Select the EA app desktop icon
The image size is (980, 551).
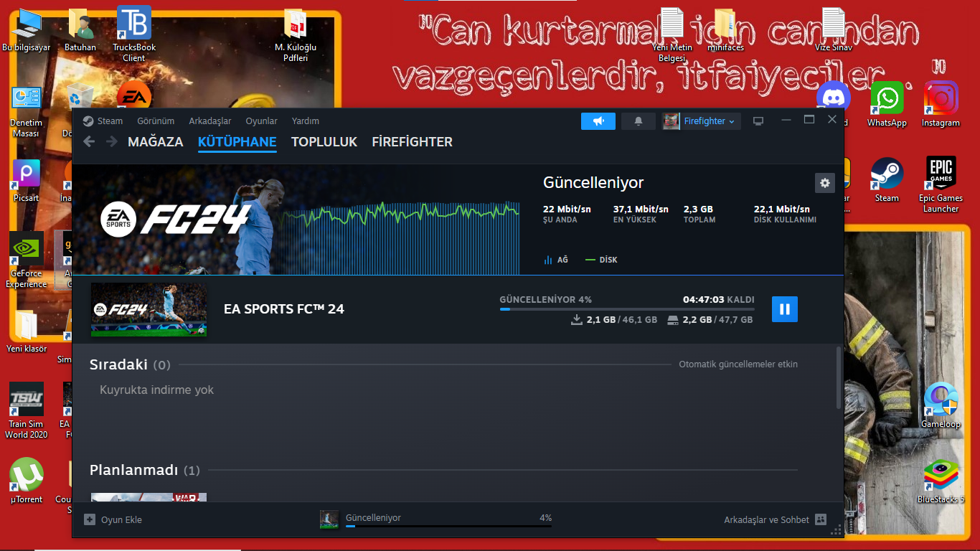(134, 96)
